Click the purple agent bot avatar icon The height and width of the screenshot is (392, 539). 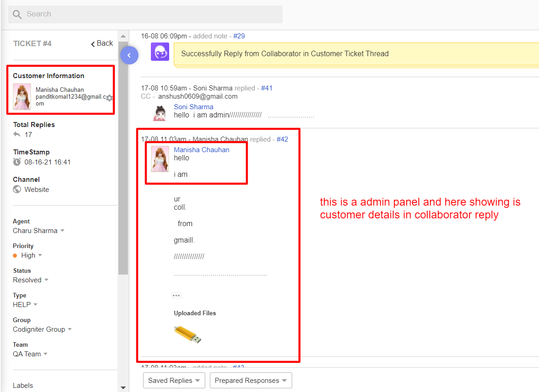160,52
